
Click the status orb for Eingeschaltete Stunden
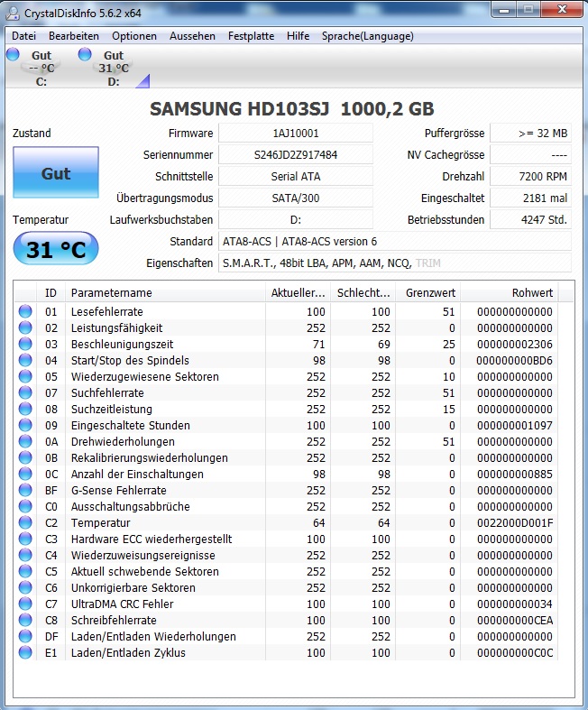pyautogui.click(x=25, y=425)
